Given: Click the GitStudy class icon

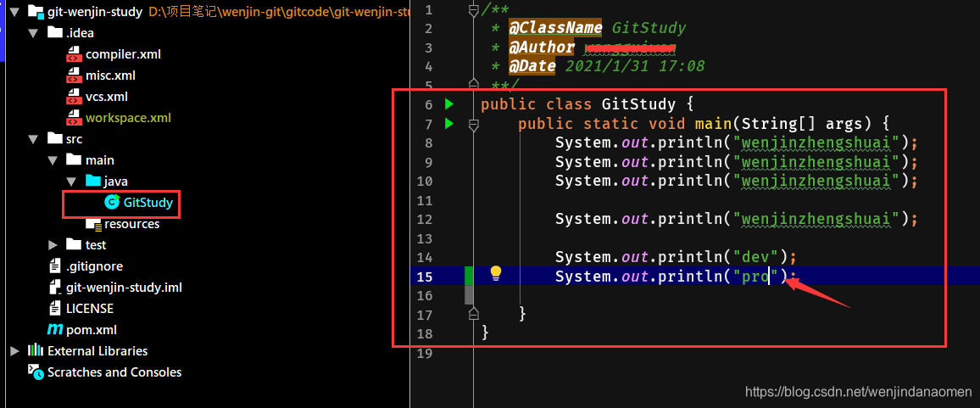Looking at the screenshot, I should pos(112,202).
